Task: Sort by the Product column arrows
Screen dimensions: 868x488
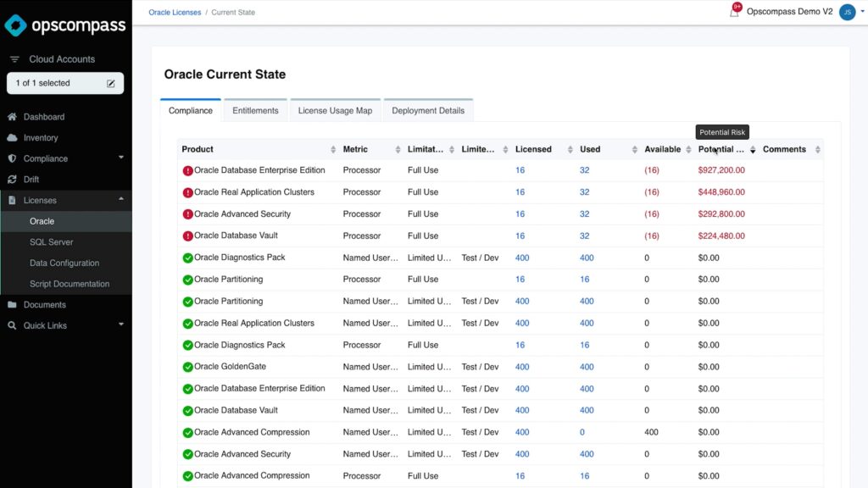Action: [x=333, y=149]
